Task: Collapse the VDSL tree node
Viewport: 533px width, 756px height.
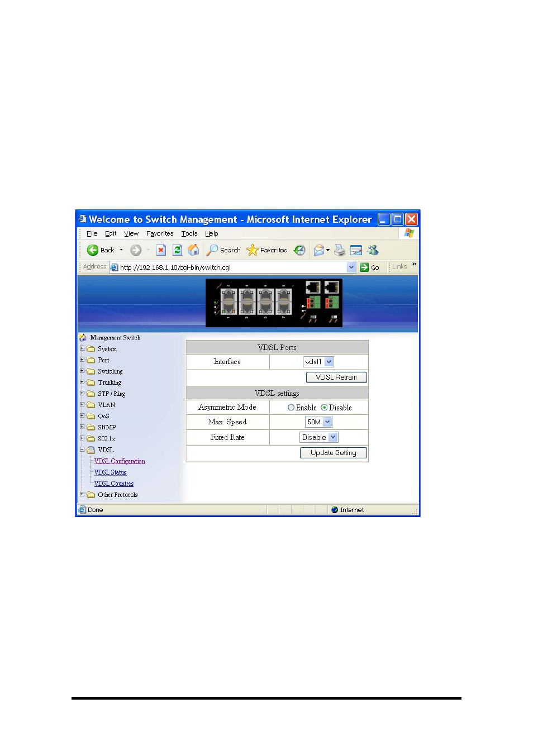Action: click(x=82, y=449)
